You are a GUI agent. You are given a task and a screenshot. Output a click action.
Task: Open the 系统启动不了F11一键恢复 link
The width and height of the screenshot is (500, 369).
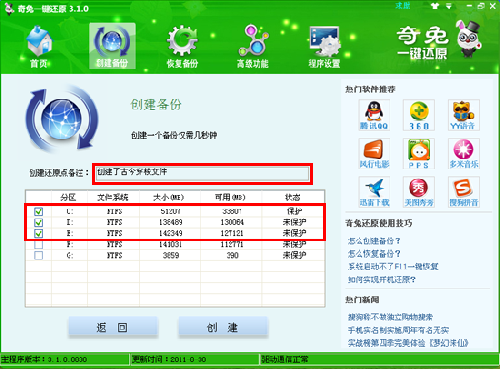click(x=393, y=267)
